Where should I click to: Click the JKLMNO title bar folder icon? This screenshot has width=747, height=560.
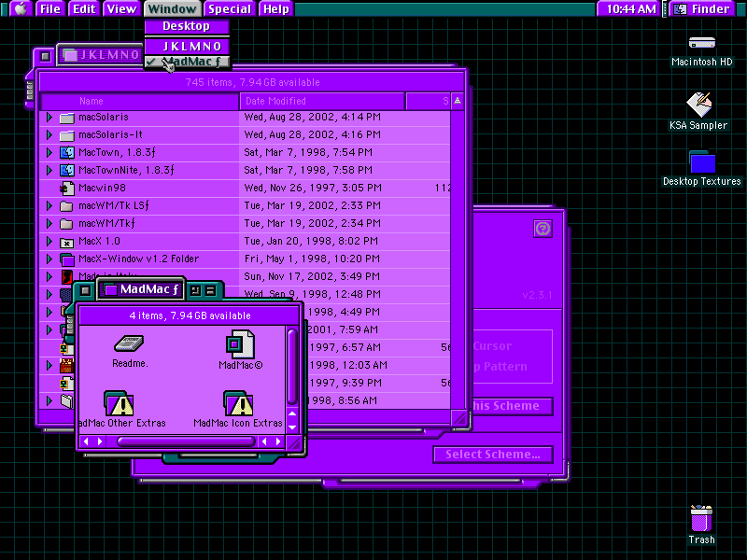[71, 55]
